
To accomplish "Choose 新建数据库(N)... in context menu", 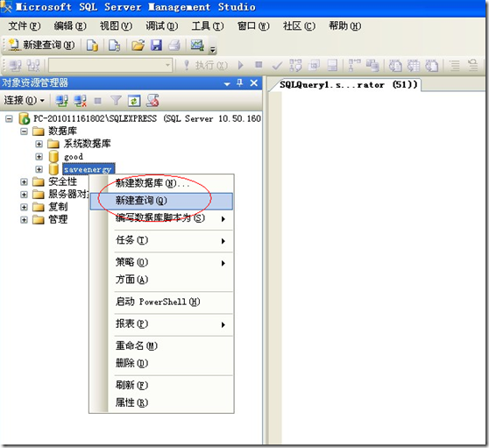I will click(161, 183).
